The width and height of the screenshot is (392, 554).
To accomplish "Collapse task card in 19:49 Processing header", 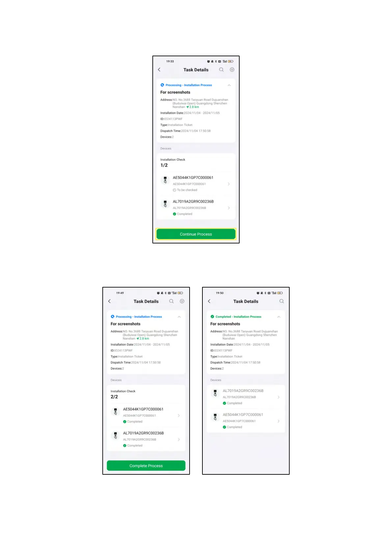I will click(x=179, y=317).
